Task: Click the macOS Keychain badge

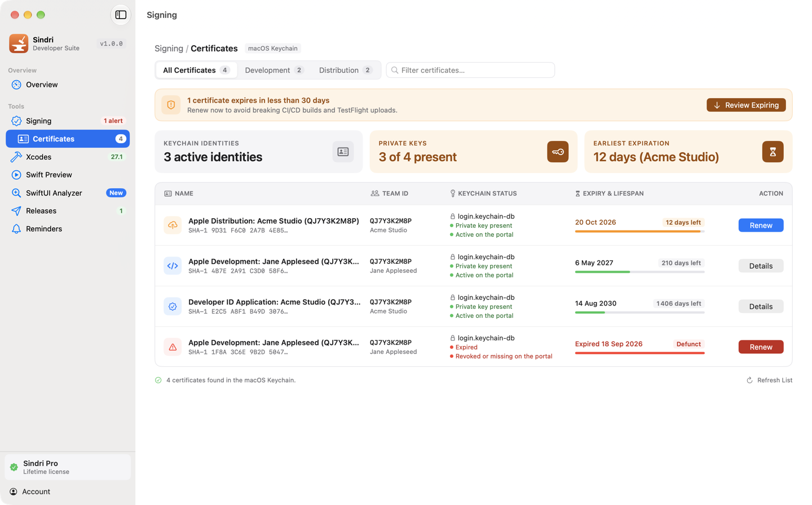Action: pyautogui.click(x=273, y=48)
